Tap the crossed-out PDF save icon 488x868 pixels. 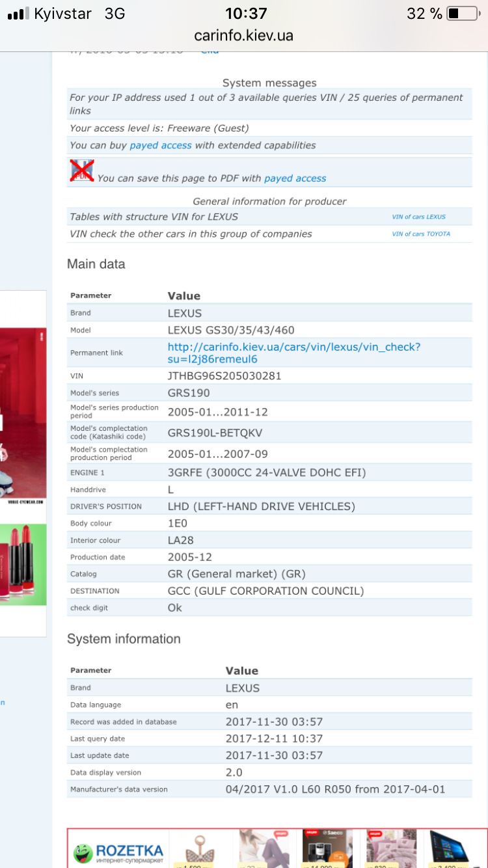click(x=82, y=170)
